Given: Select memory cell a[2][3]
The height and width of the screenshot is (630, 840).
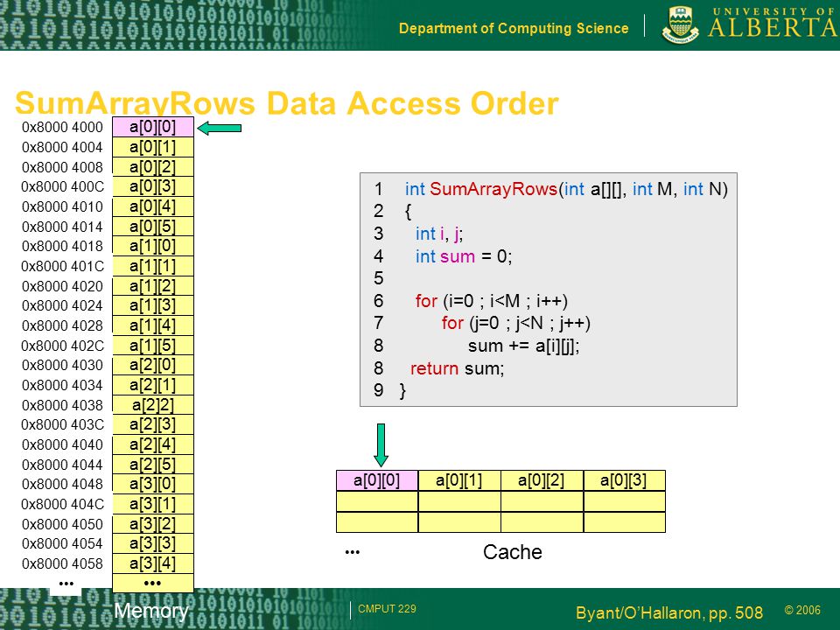Looking at the screenshot, I should point(152,424).
